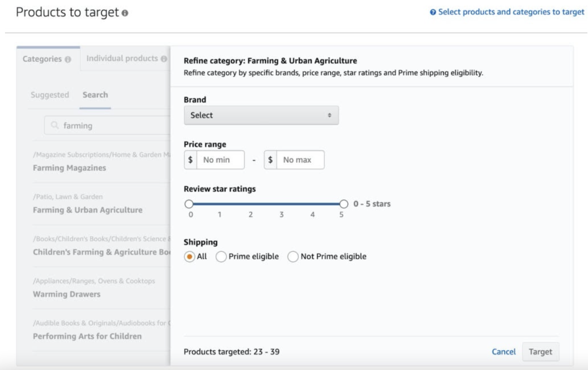This screenshot has width=588, height=370.
Task: Click the No max price input field
Action: [300, 160]
